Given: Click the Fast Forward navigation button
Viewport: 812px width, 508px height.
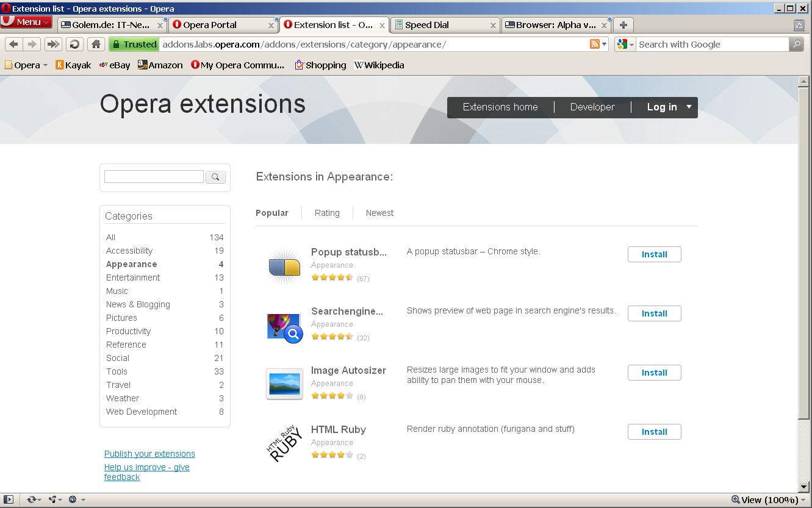Looking at the screenshot, I should coord(53,44).
